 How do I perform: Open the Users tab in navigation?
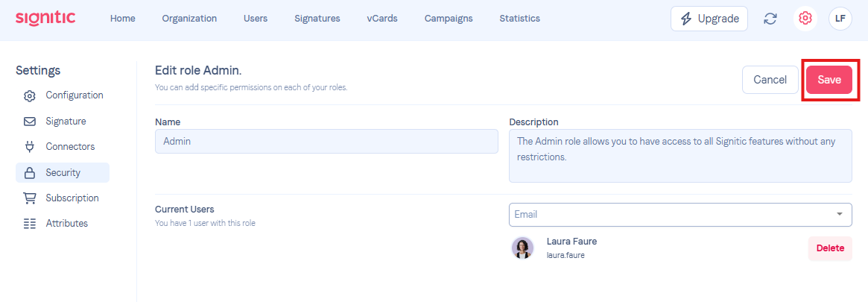pyautogui.click(x=256, y=19)
